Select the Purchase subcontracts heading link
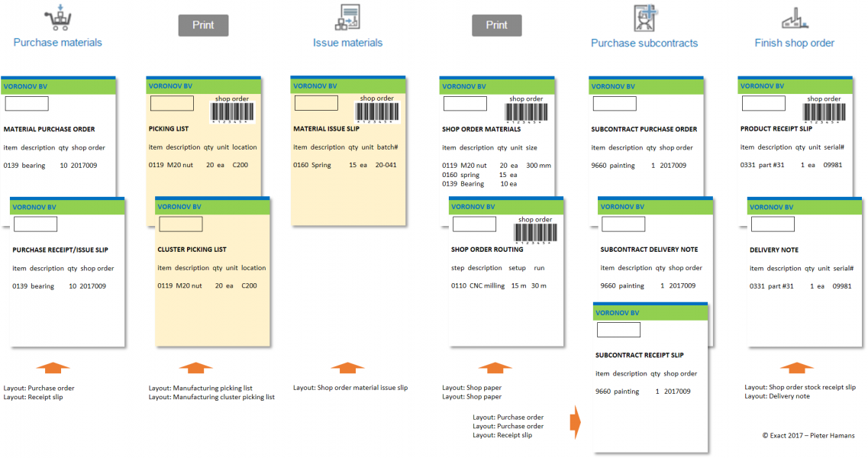868x458 pixels. pos(644,43)
